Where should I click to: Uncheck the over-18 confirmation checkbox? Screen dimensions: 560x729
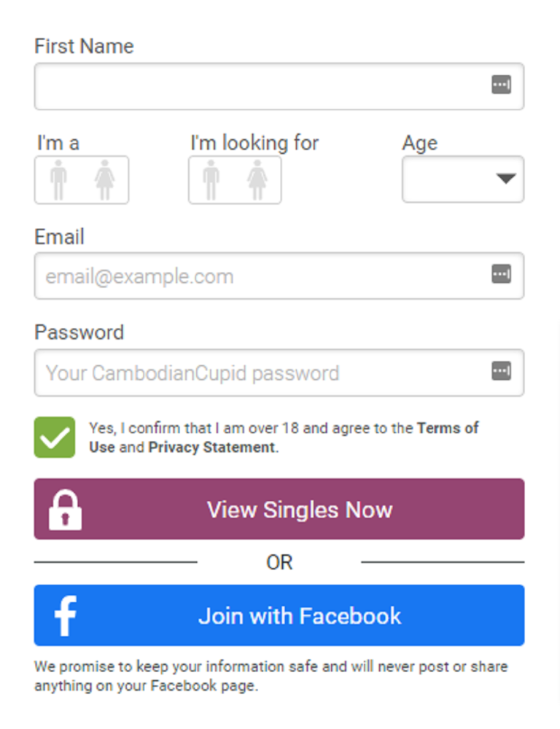(x=54, y=436)
